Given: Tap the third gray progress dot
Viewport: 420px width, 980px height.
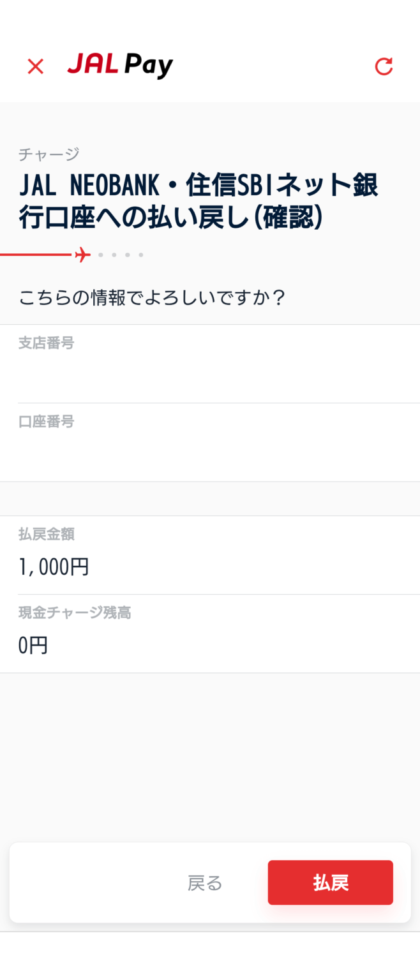Looking at the screenshot, I should [128, 254].
